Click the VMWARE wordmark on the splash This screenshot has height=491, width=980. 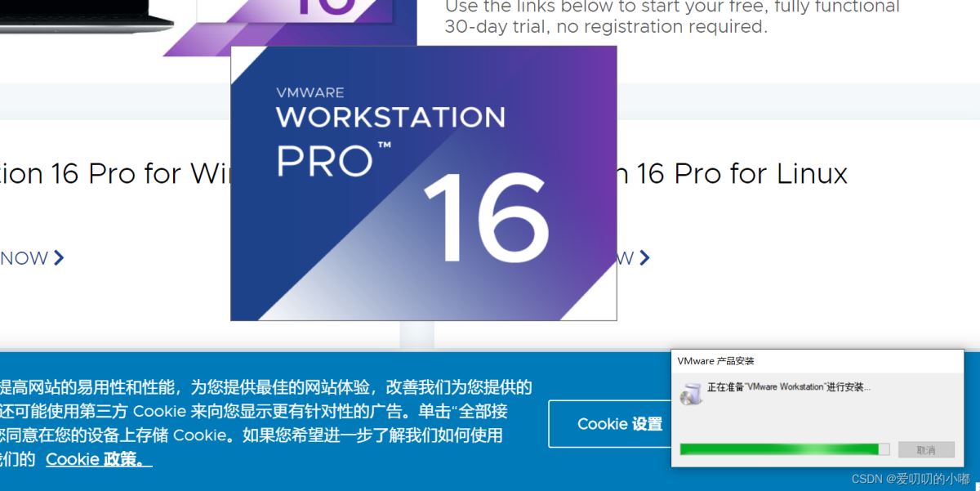[310, 93]
